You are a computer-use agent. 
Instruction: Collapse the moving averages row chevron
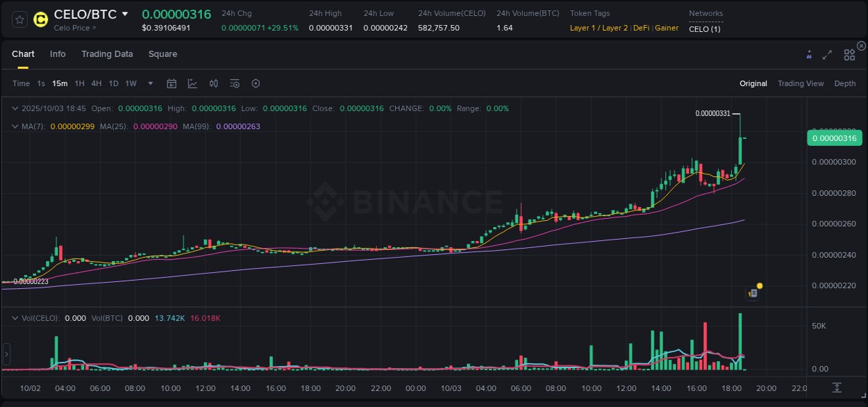pos(15,127)
